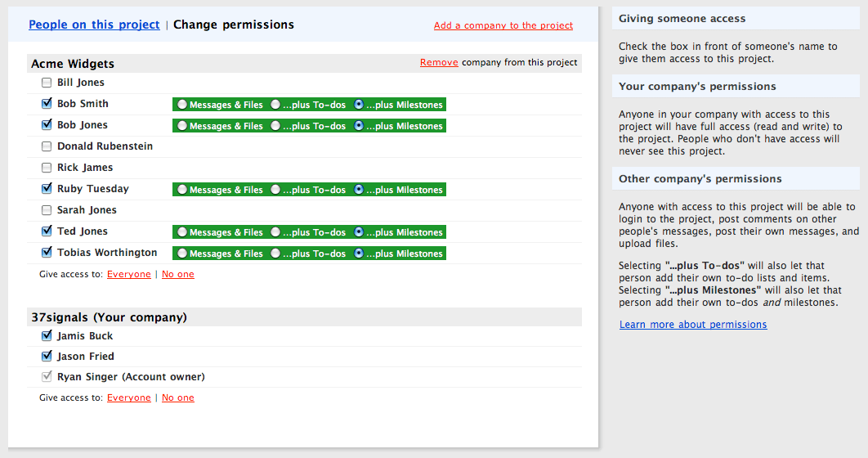Remove Jason Fried's access checkbox
Screen dimensions: 868x458
(47, 356)
